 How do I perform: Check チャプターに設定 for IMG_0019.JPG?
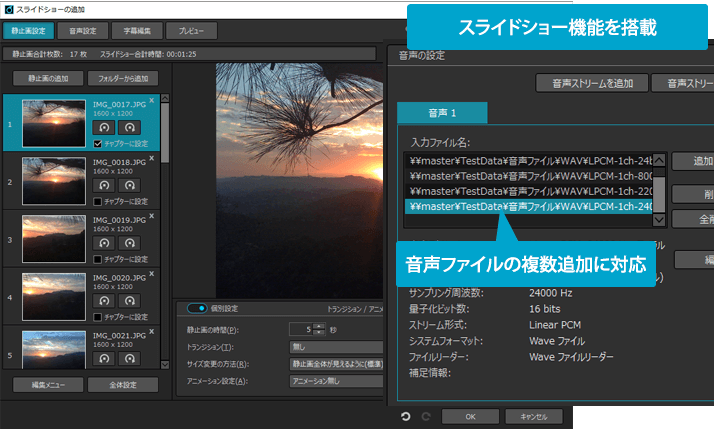pos(97,260)
